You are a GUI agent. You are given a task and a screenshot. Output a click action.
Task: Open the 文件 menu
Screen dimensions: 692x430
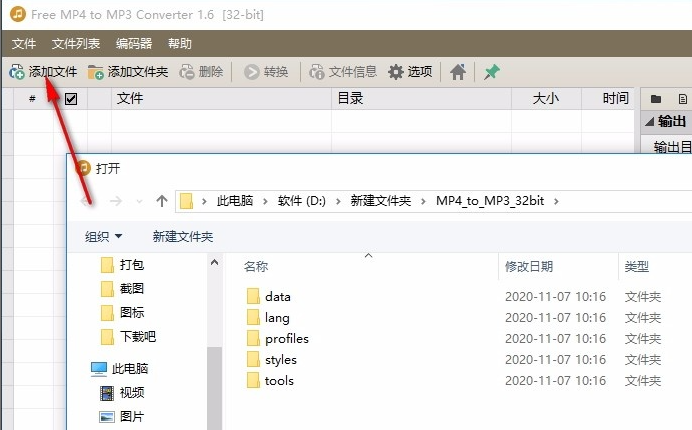(x=24, y=44)
